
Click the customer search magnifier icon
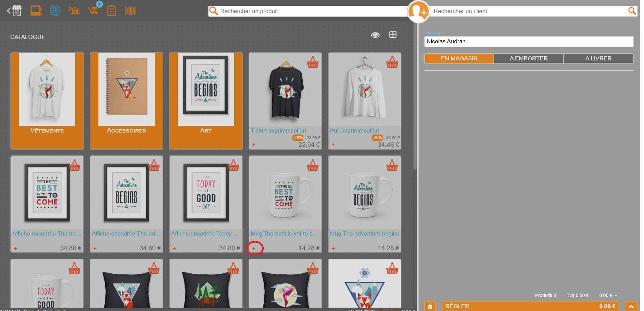tap(632, 11)
